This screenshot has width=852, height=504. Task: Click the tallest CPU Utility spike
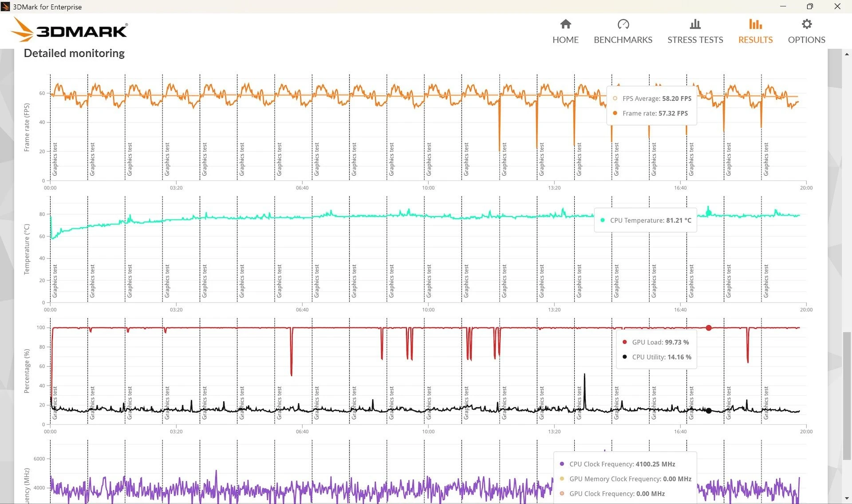point(584,390)
